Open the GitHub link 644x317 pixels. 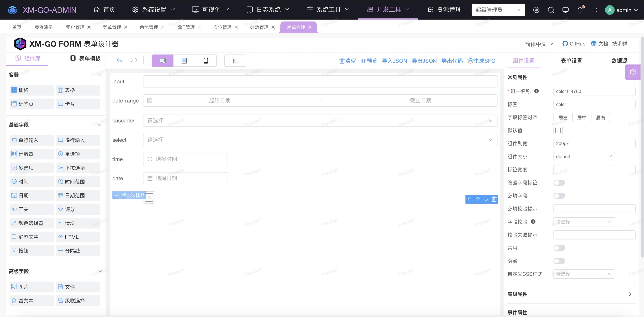(574, 44)
